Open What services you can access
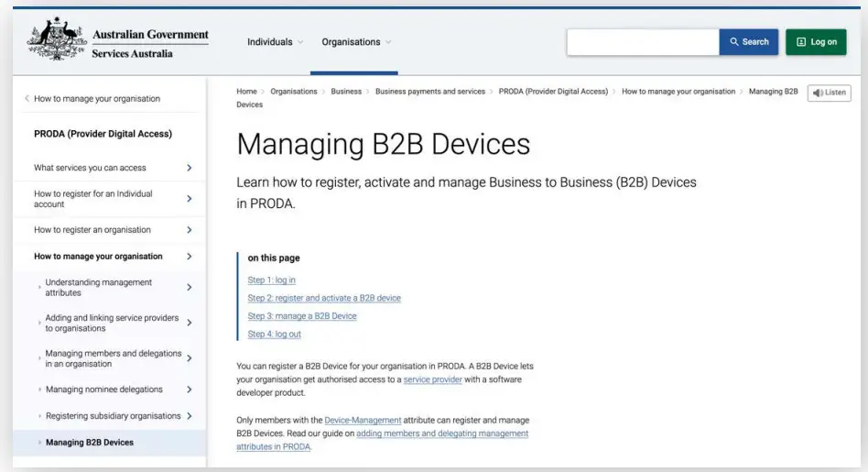868x472 pixels. [90, 168]
